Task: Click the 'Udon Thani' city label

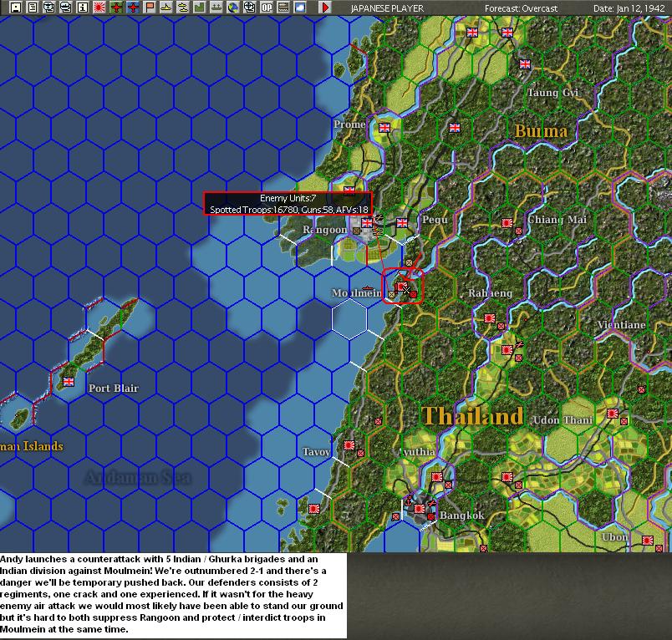Action: 563,420
